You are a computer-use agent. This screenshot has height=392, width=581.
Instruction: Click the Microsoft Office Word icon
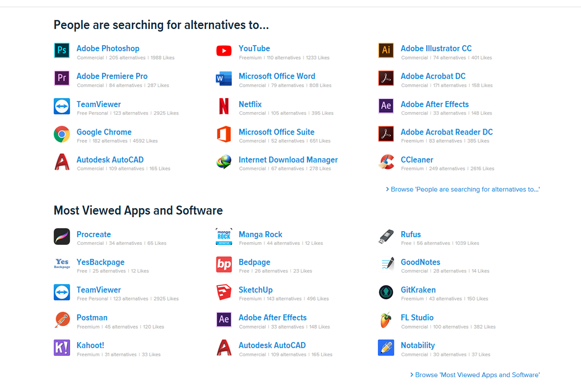coord(224,78)
